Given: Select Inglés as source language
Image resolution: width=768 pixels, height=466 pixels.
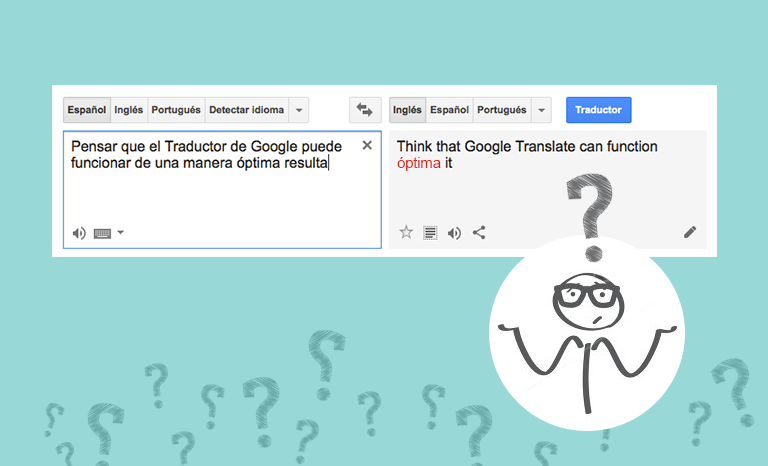Looking at the screenshot, I should point(129,110).
